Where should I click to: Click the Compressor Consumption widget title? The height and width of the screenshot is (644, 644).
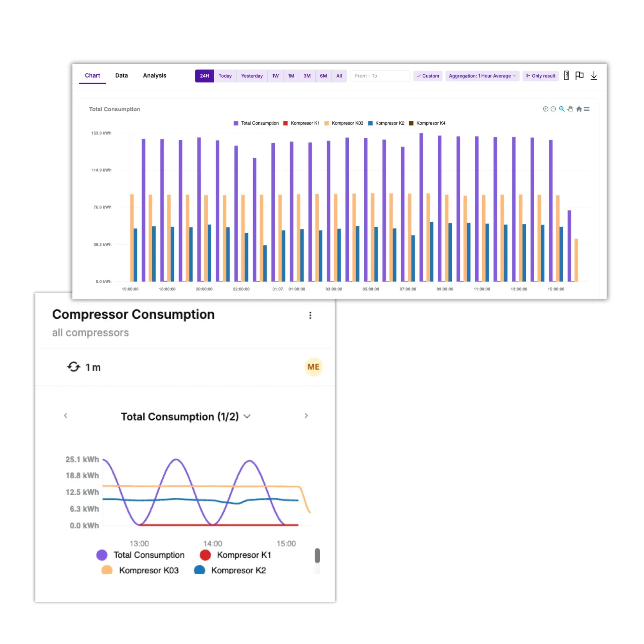click(133, 314)
